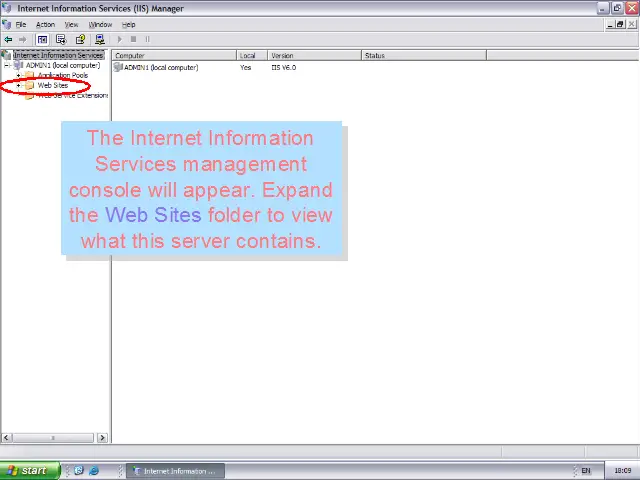Expand the Web Sites folder

pos(18,85)
